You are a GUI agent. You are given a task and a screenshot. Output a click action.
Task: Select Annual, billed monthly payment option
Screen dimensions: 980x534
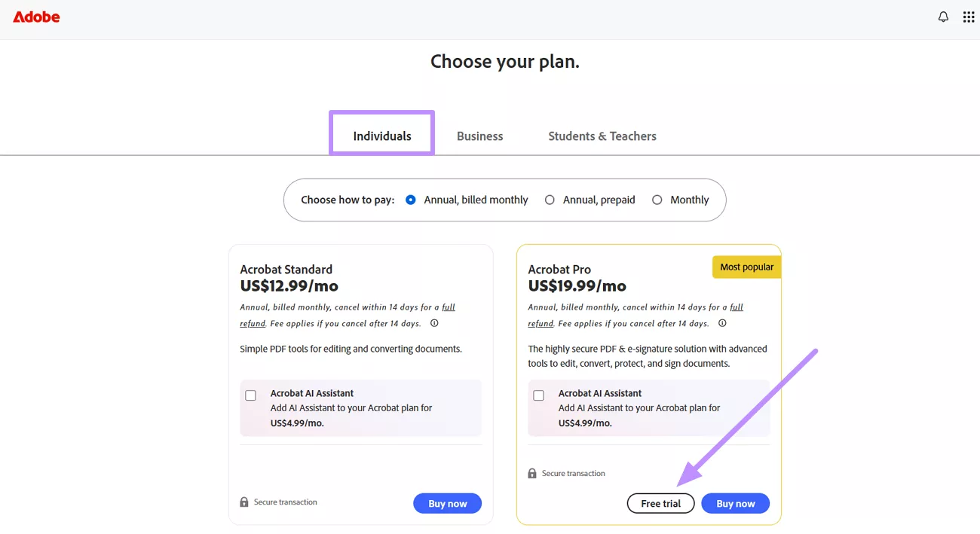click(411, 200)
